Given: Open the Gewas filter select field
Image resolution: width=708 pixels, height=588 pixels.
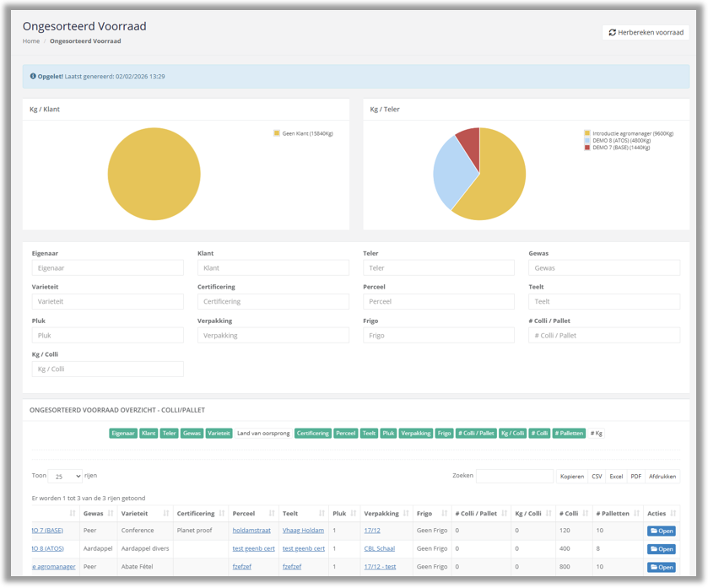Looking at the screenshot, I should [604, 268].
